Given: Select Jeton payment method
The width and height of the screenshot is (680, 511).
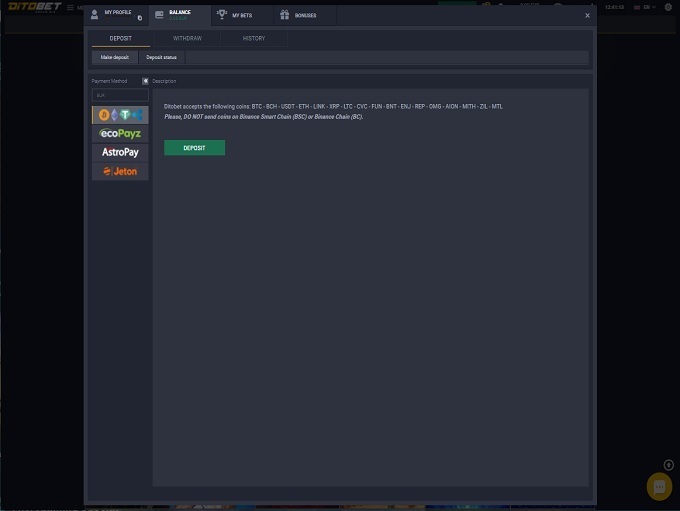Looking at the screenshot, I should pos(120,171).
